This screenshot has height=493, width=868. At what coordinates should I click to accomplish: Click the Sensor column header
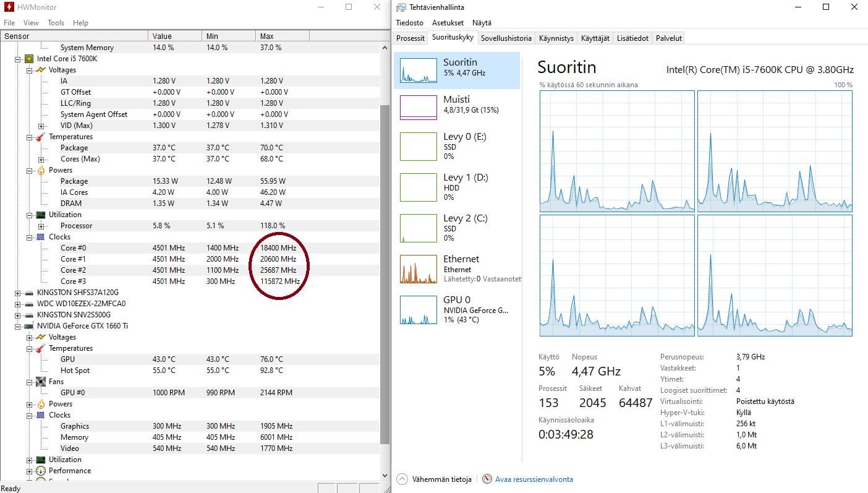click(x=74, y=36)
